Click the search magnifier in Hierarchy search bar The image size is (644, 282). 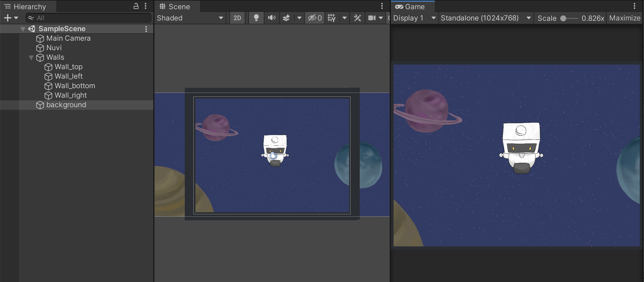click(x=31, y=18)
